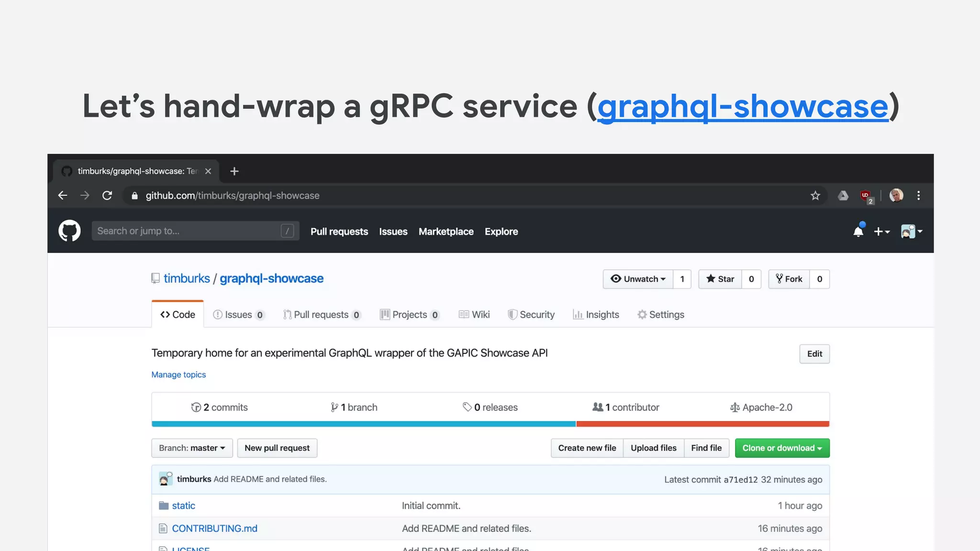Open Chrome three-dot menu
The height and width of the screenshot is (551, 980).
click(x=918, y=195)
